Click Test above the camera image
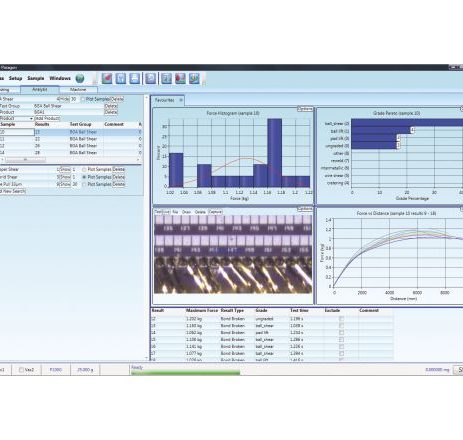This screenshot has height=440, width=463. 158,212
